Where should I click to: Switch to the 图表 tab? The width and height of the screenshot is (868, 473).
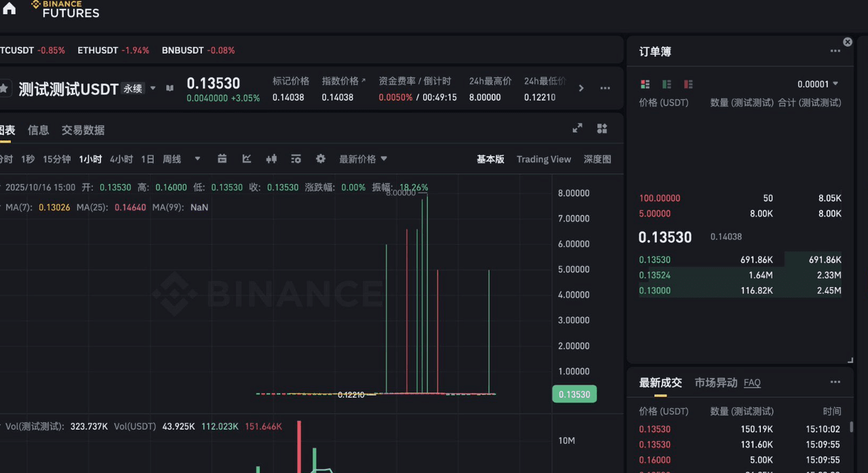point(7,130)
